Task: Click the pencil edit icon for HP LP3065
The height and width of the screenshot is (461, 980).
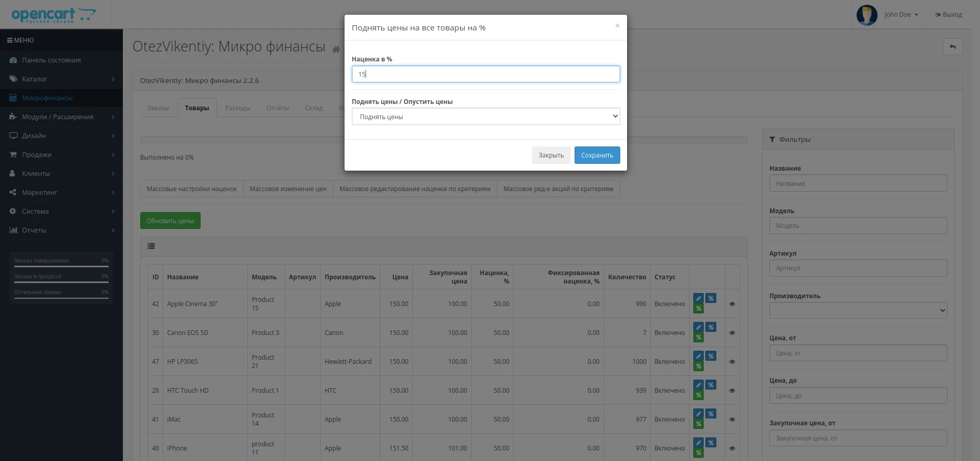Action: point(698,356)
